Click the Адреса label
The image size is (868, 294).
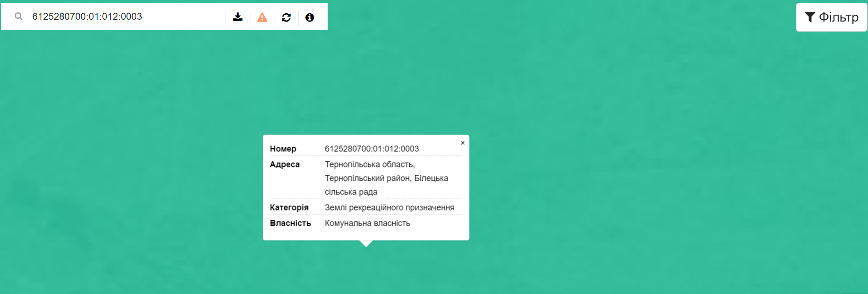click(284, 164)
